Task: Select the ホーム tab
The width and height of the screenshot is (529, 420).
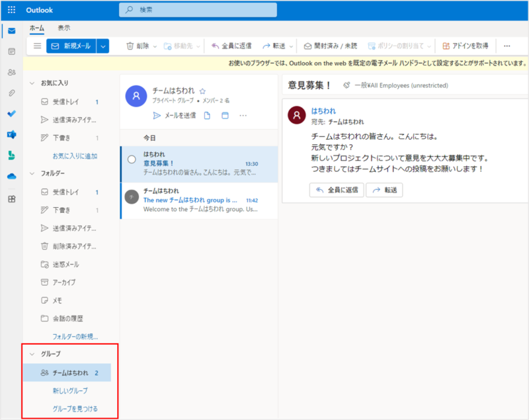Action: [36, 28]
